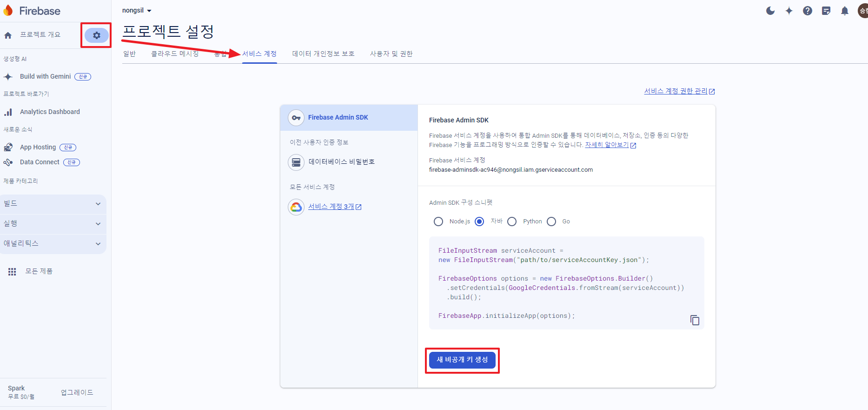Viewport: 868px width, 410px height.
Task: Switch to the 일반 tab
Action: [x=129, y=54]
